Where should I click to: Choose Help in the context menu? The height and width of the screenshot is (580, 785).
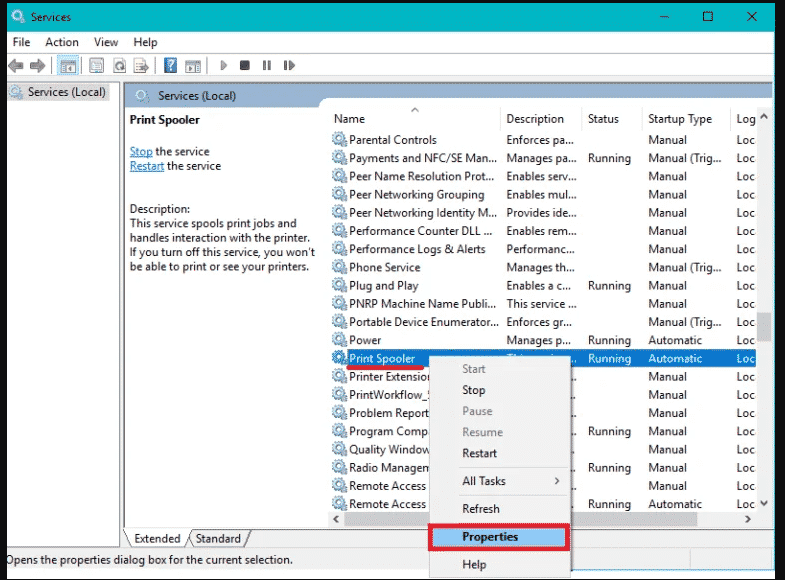[474, 564]
